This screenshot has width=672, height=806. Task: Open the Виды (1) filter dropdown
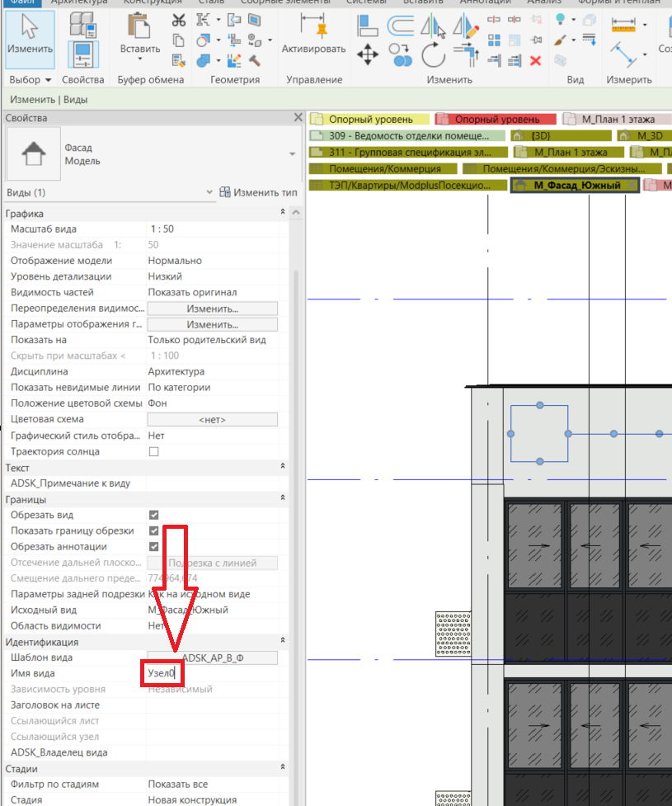(209, 192)
